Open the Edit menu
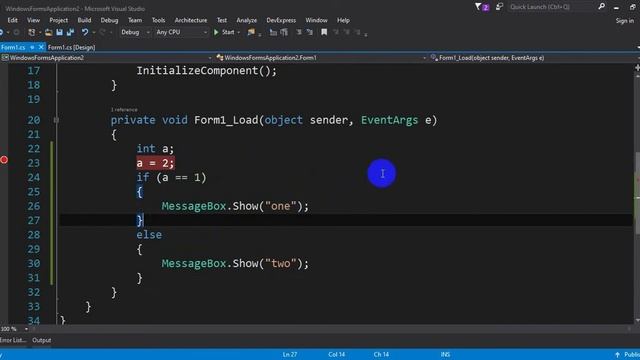 pos(13,20)
